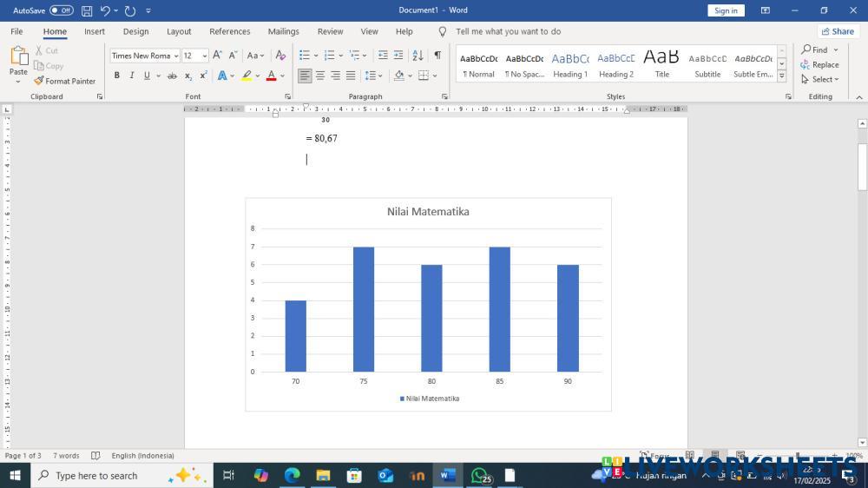Click the Format Painter tool
This screenshot has width=868, height=488.
point(65,81)
